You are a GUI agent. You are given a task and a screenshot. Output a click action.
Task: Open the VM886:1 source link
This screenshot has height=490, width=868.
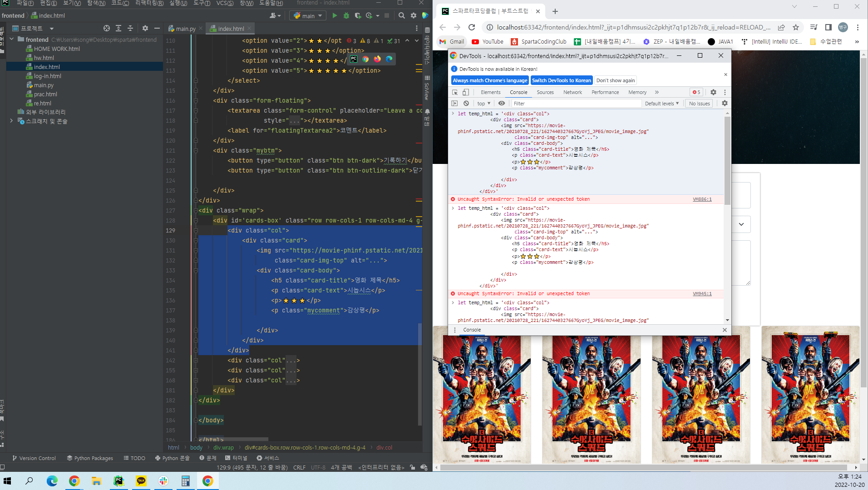point(702,199)
